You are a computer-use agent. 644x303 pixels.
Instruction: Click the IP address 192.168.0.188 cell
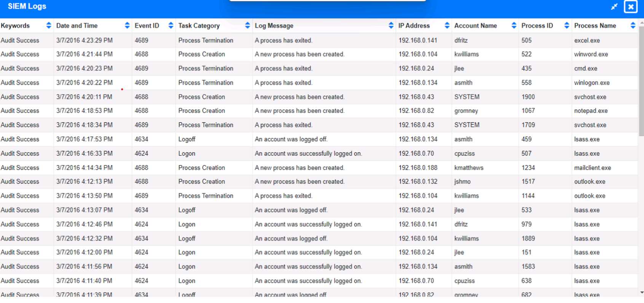pos(418,168)
